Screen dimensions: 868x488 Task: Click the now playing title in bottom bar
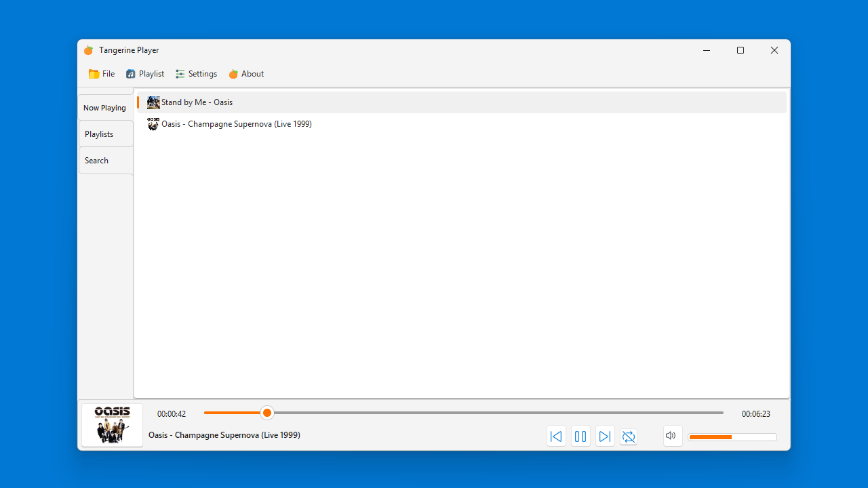[x=224, y=435]
